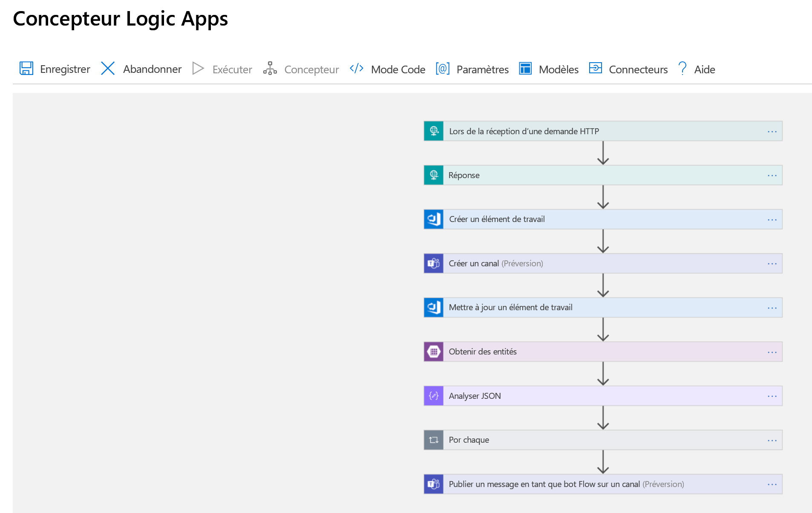This screenshot has width=812, height=513.
Task: Open ellipsis menu for HTTP request trigger
Action: (x=772, y=132)
